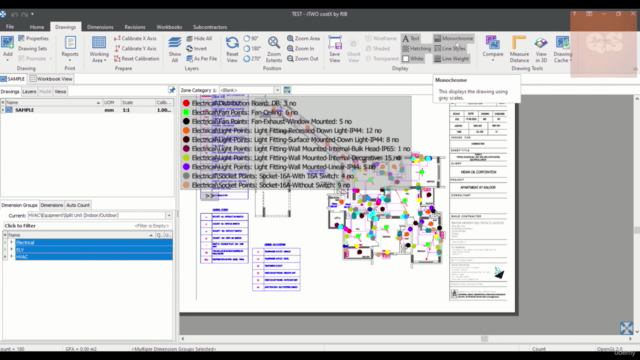The height and width of the screenshot is (360, 640).
Task: Open Dimensions tab in lower panel
Action: (52, 205)
